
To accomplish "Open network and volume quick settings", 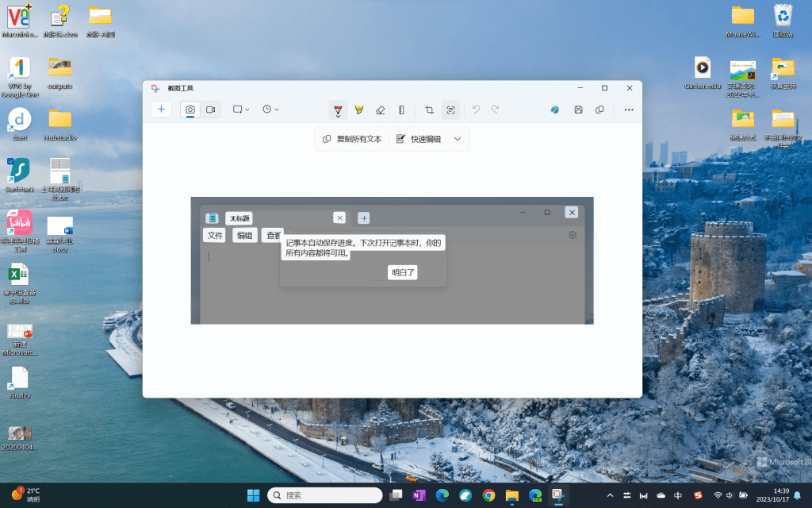I will click(730, 495).
